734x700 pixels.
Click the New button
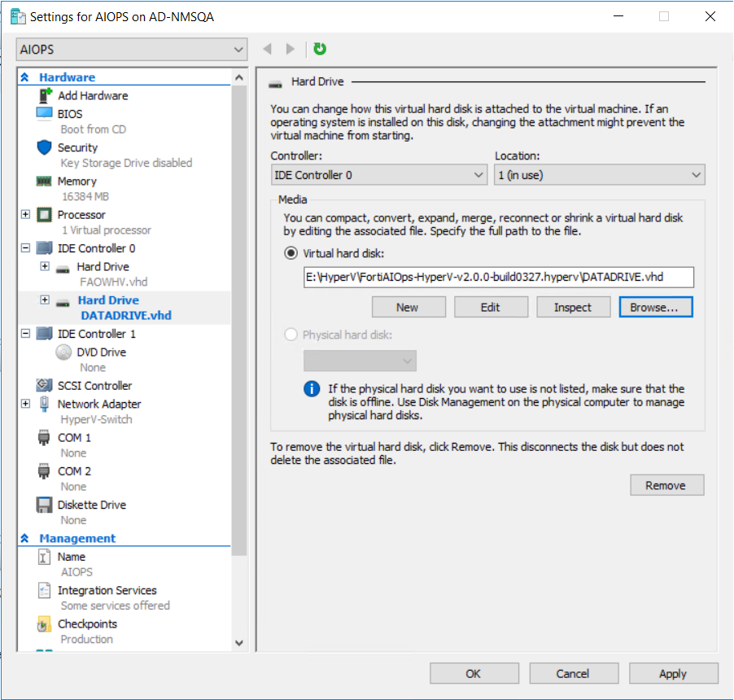point(409,307)
